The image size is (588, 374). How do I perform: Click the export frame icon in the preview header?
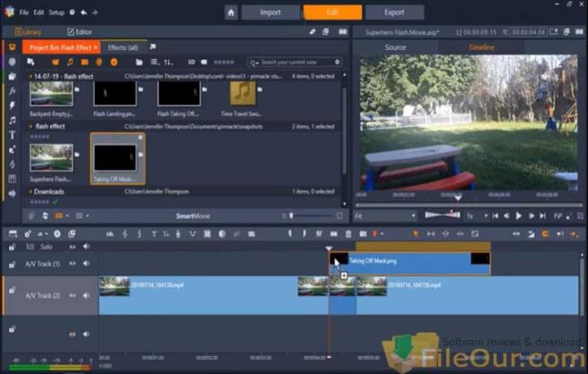click(x=554, y=32)
